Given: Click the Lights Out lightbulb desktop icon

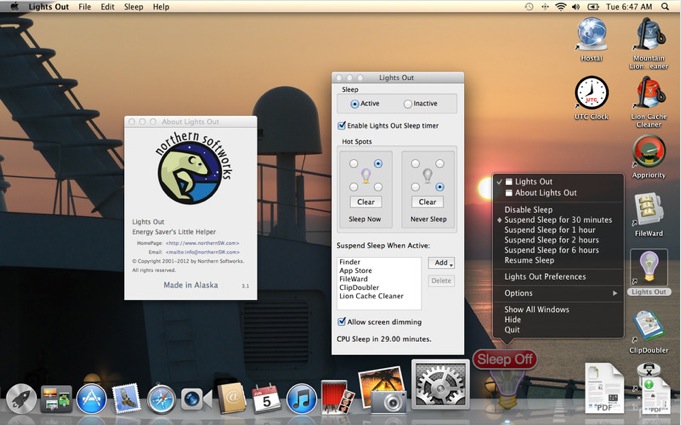Looking at the screenshot, I should 648,268.
